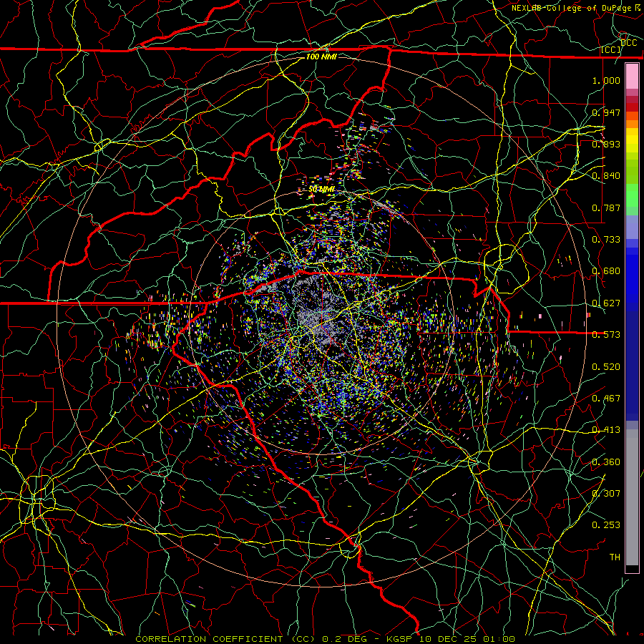Click the 0.893 legend value
This screenshot has width=644, height=644.
pyautogui.click(x=606, y=144)
